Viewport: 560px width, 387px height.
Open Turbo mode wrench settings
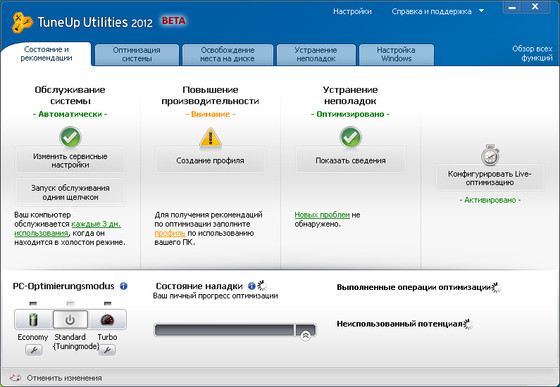point(107,350)
